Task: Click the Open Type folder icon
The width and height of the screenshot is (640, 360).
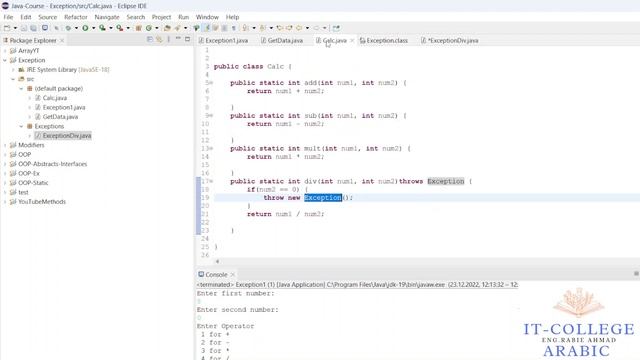Action: pos(167,28)
